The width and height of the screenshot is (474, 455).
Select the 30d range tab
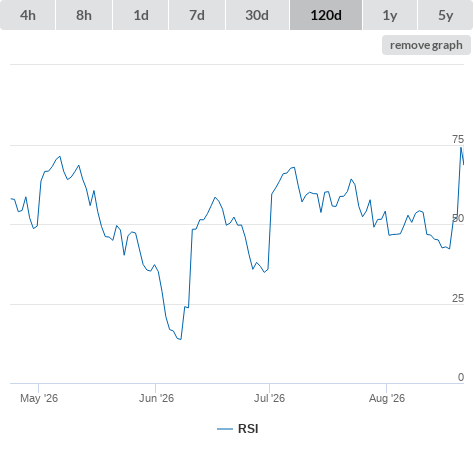pyautogui.click(x=257, y=15)
